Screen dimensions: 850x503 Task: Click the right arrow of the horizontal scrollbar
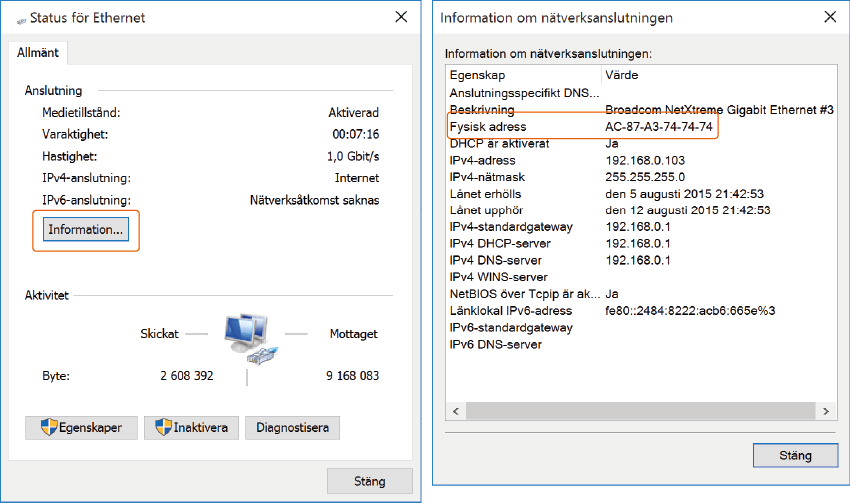(x=828, y=411)
